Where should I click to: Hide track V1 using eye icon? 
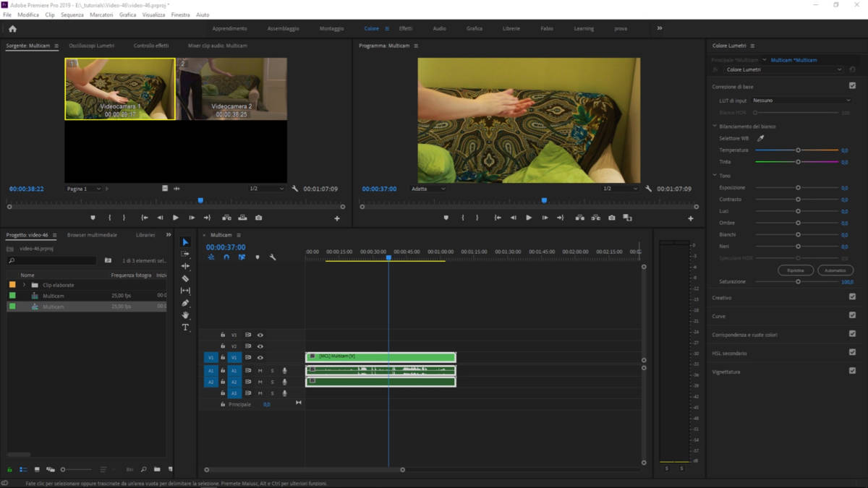(x=260, y=357)
